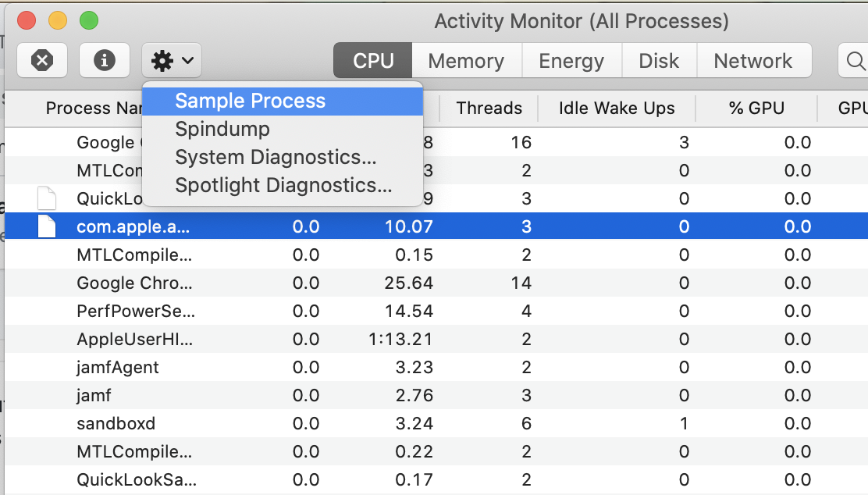Switch to the Memory tab
Image resolution: width=868 pixels, height=495 pixels.
[x=467, y=60]
